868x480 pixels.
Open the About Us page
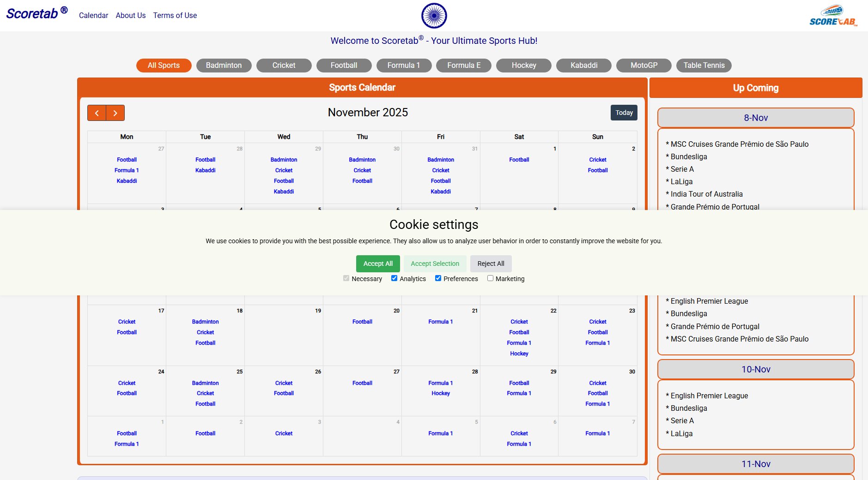(130, 15)
